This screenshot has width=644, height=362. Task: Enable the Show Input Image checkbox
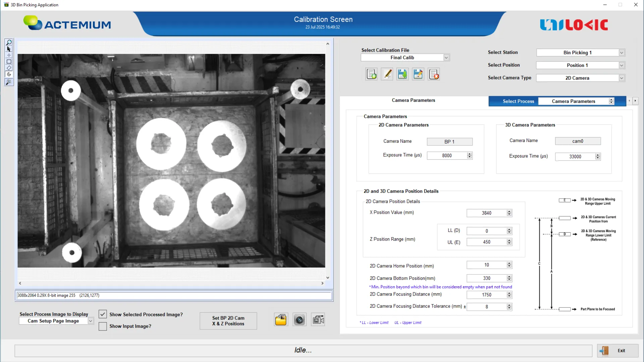(103, 326)
